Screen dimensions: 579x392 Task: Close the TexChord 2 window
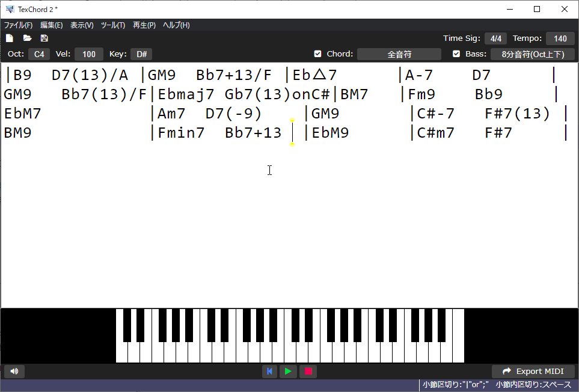tap(564, 9)
